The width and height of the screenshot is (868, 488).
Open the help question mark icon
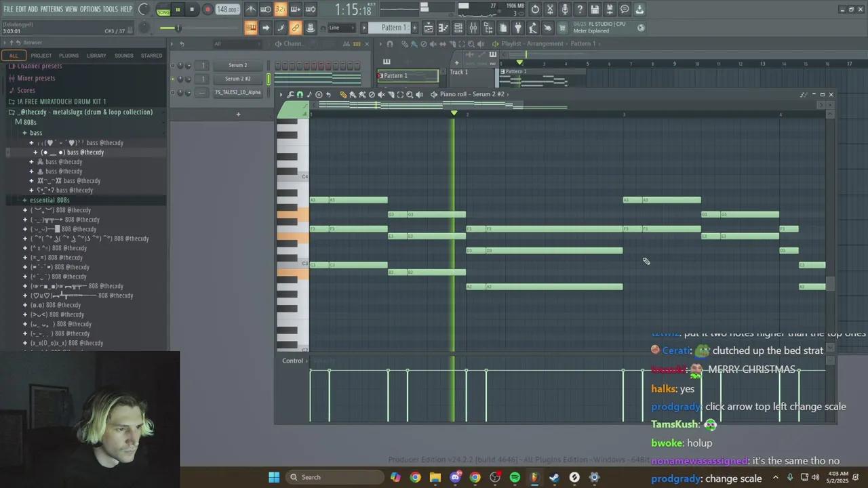pos(580,9)
